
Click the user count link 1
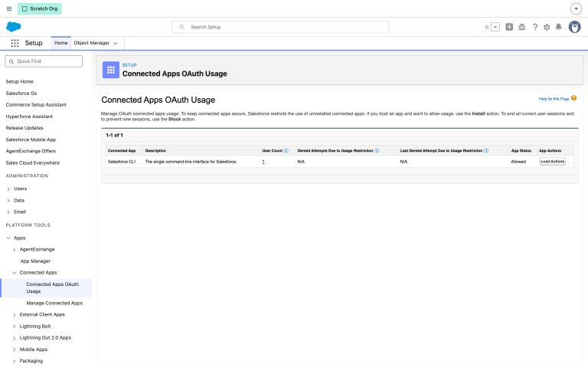pos(263,162)
